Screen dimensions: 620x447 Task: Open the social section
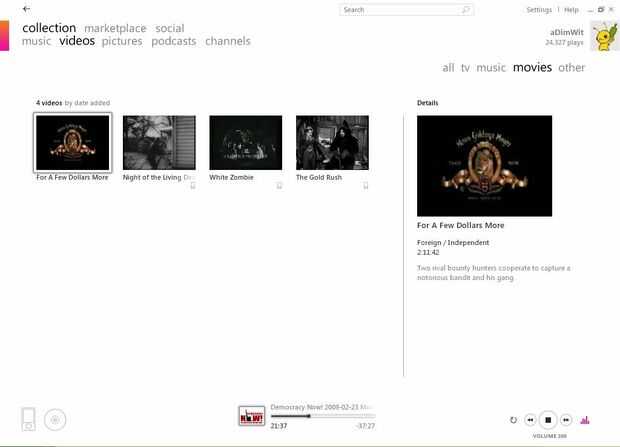pos(170,28)
